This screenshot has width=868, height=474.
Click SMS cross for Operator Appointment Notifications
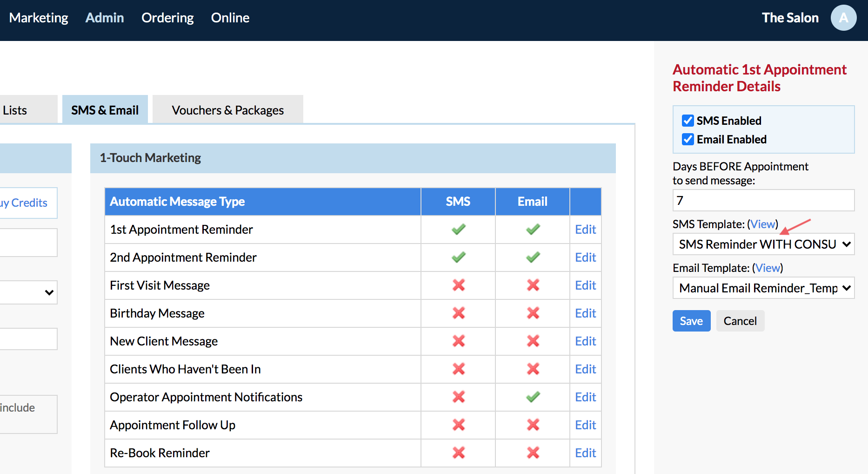point(459,397)
